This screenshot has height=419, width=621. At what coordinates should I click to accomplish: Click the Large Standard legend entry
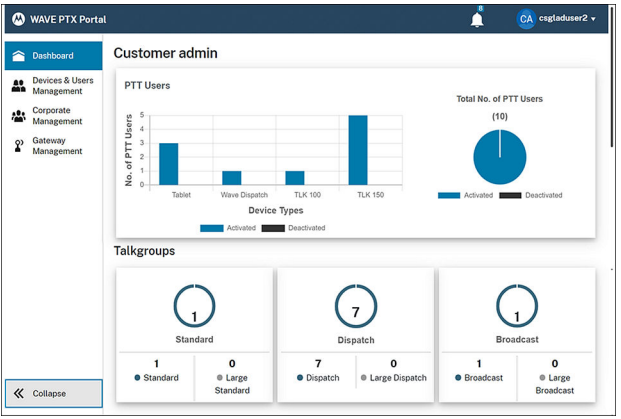coord(232,384)
